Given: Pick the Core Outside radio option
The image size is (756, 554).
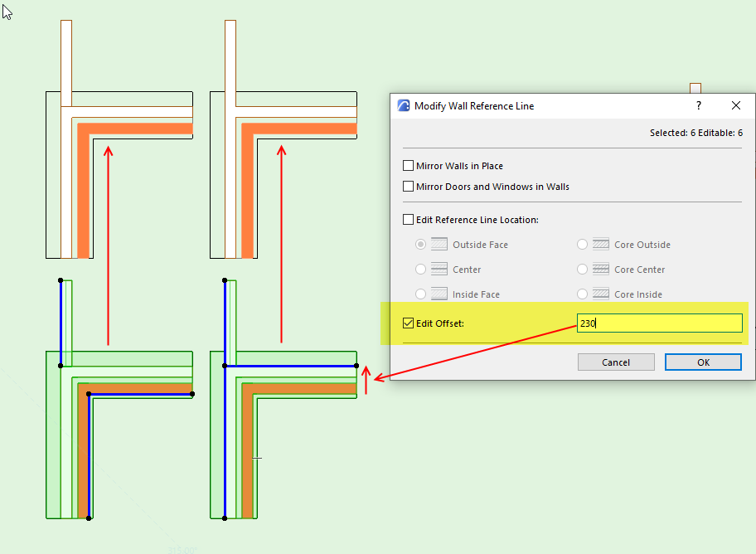Looking at the screenshot, I should 582,244.
